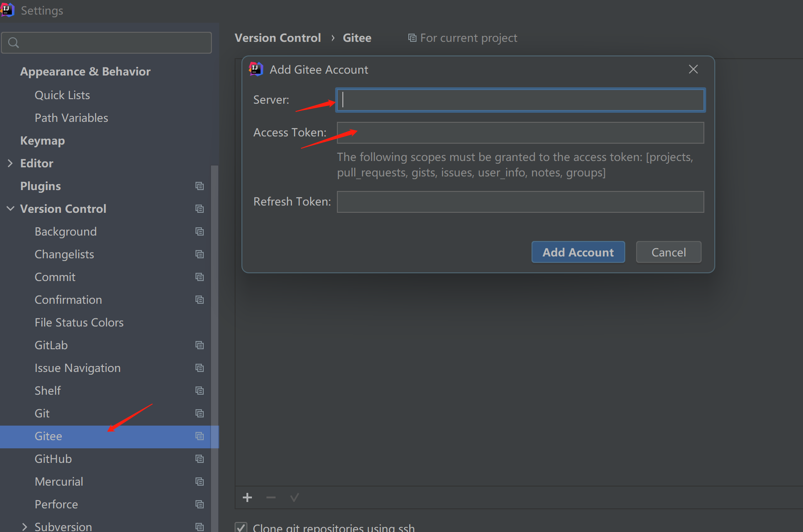
Task: Expand the Editor settings section
Action: 10,163
